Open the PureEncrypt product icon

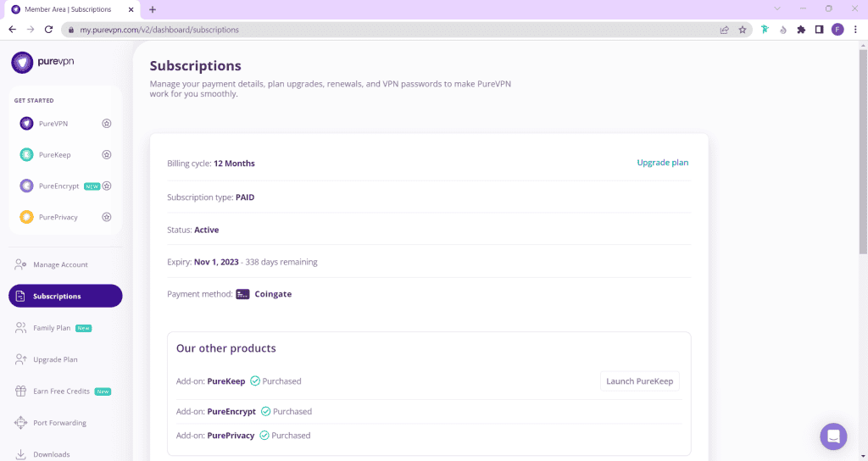(x=26, y=186)
